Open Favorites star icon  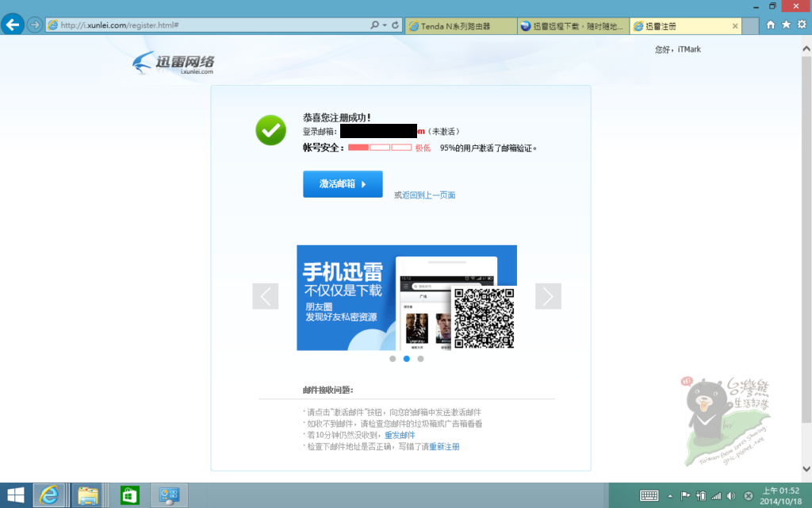pyautogui.click(x=786, y=25)
